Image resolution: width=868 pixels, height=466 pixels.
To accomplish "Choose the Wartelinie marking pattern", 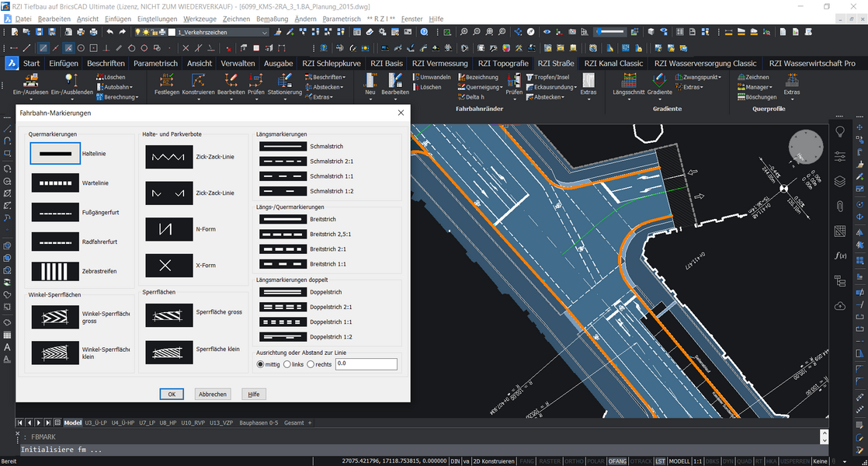I will click(x=55, y=183).
